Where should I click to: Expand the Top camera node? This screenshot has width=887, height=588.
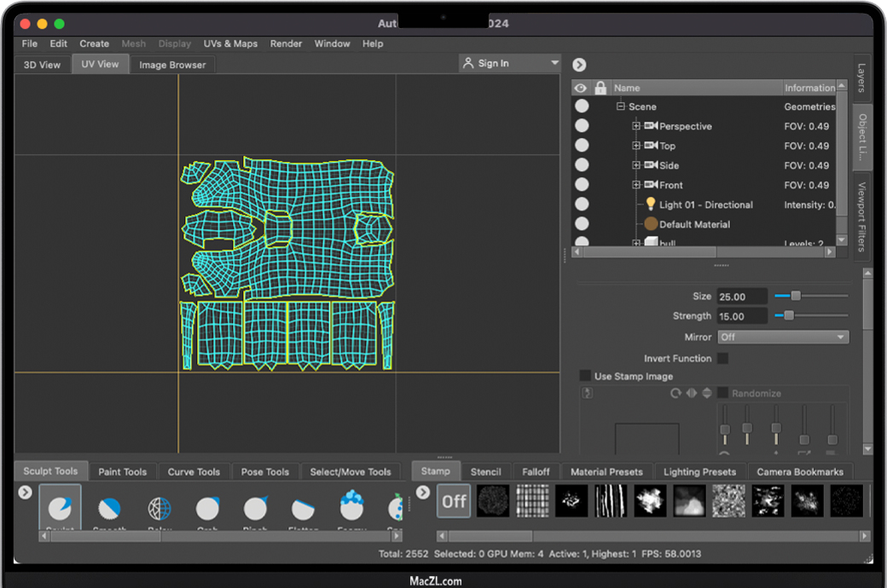point(636,146)
